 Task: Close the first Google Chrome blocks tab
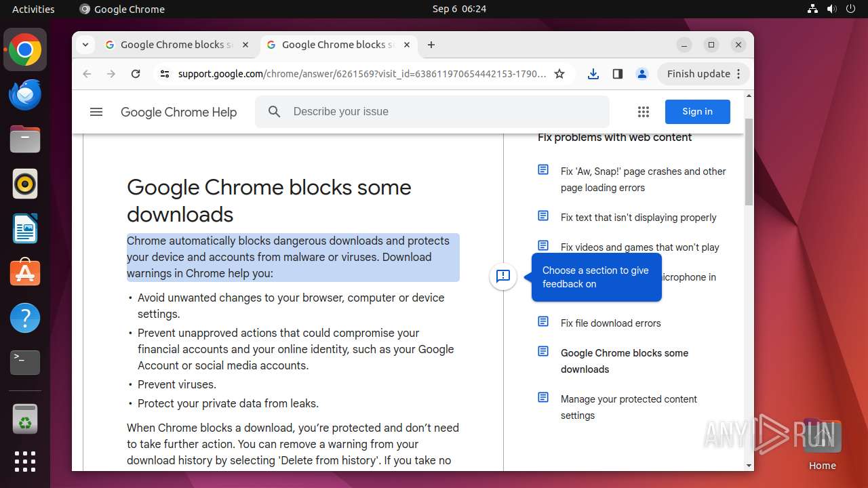point(245,45)
